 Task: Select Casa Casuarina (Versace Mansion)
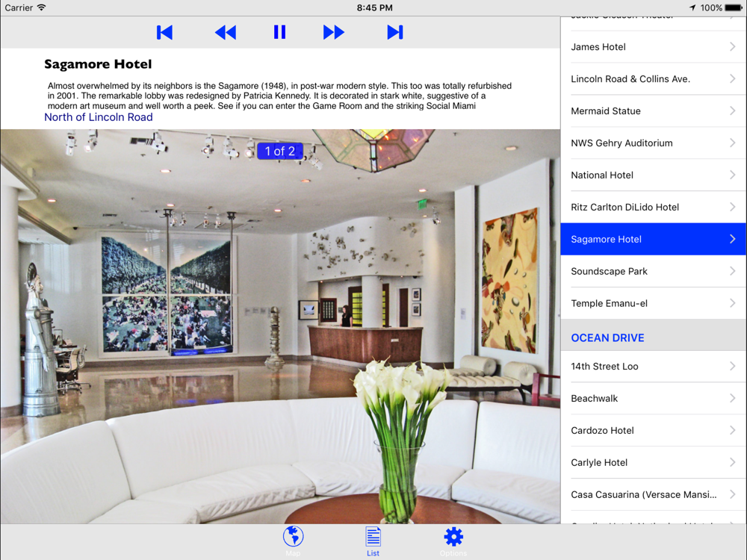[653, 495]
